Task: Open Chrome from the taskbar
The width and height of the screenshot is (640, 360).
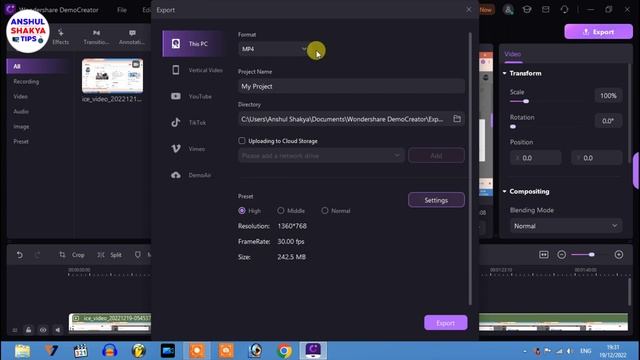Action: point(284,351)
